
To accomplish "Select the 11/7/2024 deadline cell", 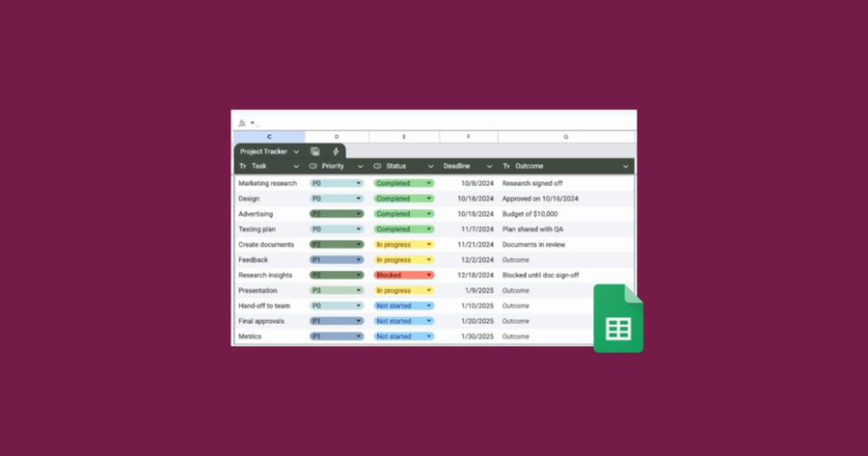I will pyautogui.click(x=469, y=229).
